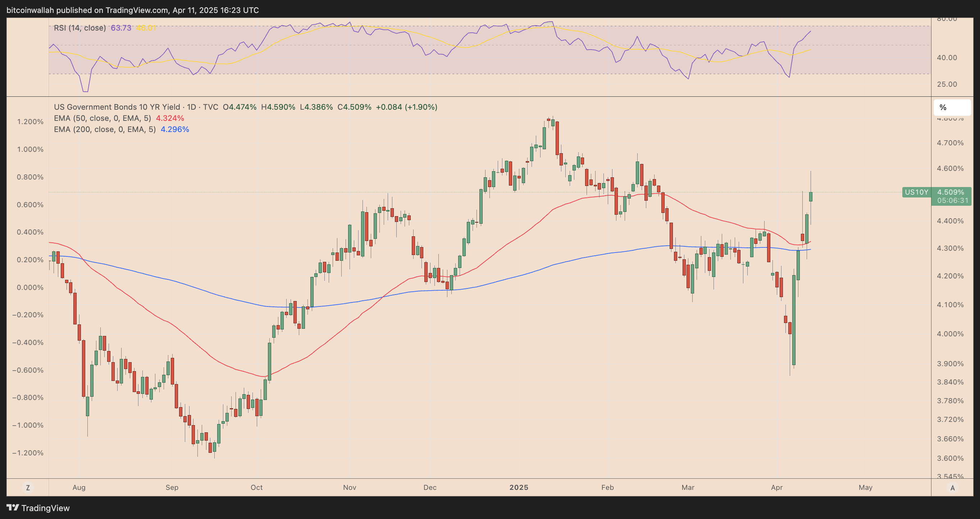Click the timezone "Z" icon on the time axis

point(28,487)
